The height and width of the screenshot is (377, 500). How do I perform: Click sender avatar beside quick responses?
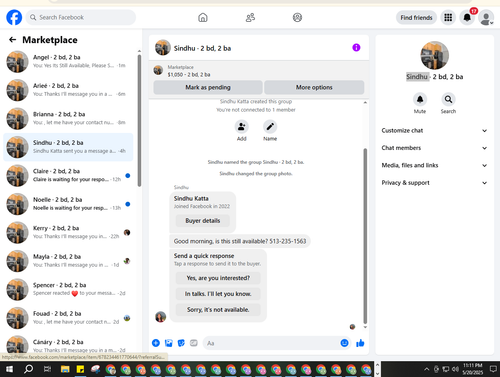pyautogui.click(x=161, y=317)
